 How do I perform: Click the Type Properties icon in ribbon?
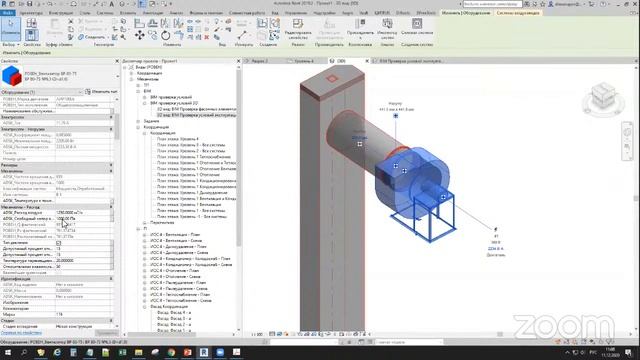(x=31, y=23)
